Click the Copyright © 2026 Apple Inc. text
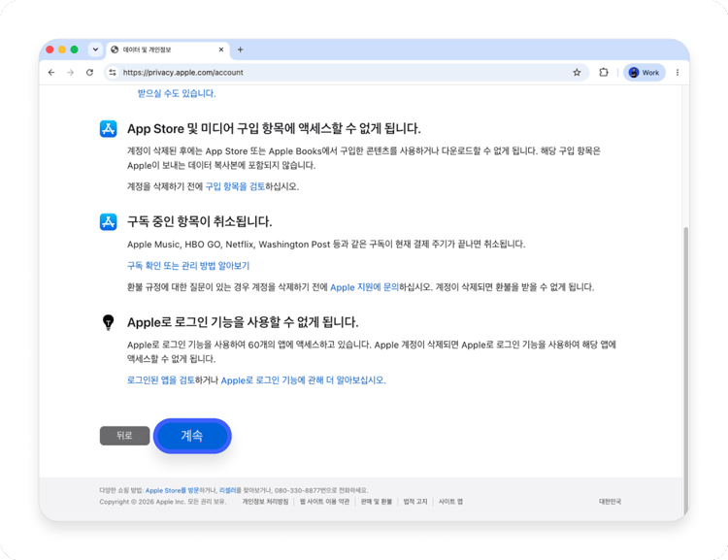This screenshot has height=560, width=728. click(162, 502)
